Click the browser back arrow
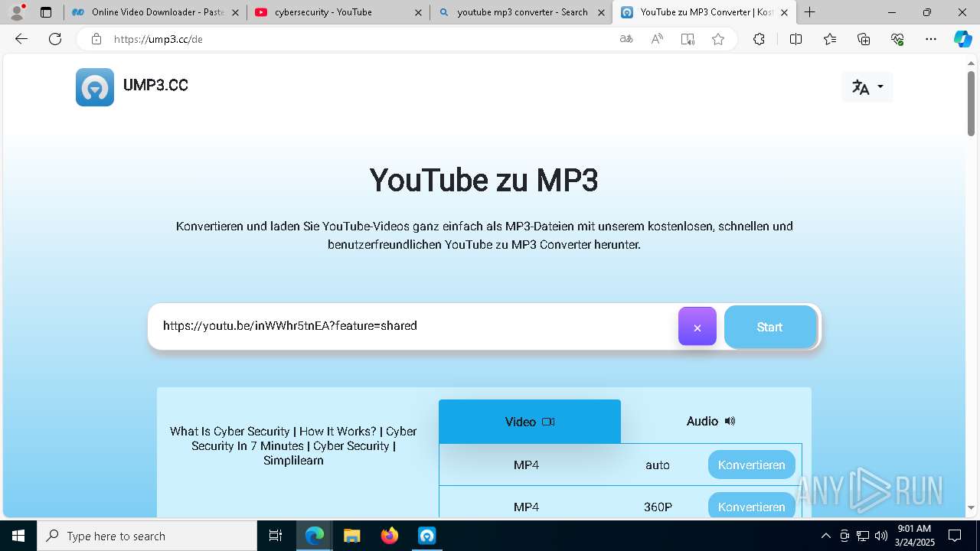This screenshot has height=551, width=980. [21, 39]
